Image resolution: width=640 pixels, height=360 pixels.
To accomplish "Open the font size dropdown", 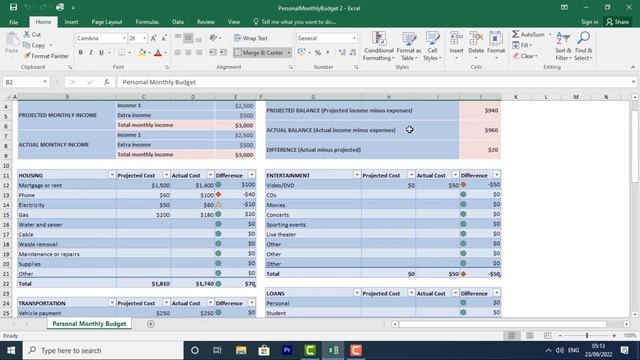I will (x=144, y=38).
